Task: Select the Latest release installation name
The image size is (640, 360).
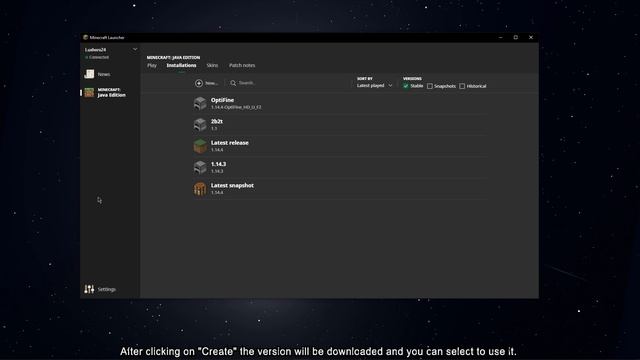Action: point(230,143)
